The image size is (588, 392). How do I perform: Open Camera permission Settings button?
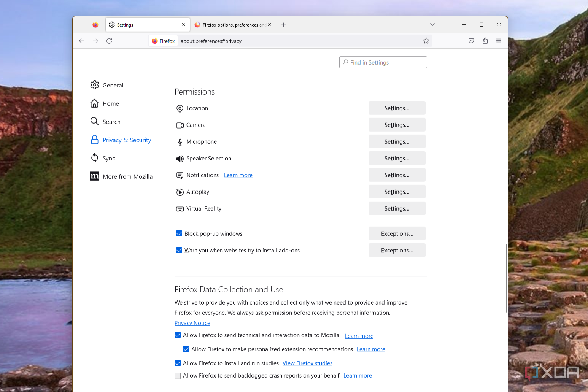397,125
